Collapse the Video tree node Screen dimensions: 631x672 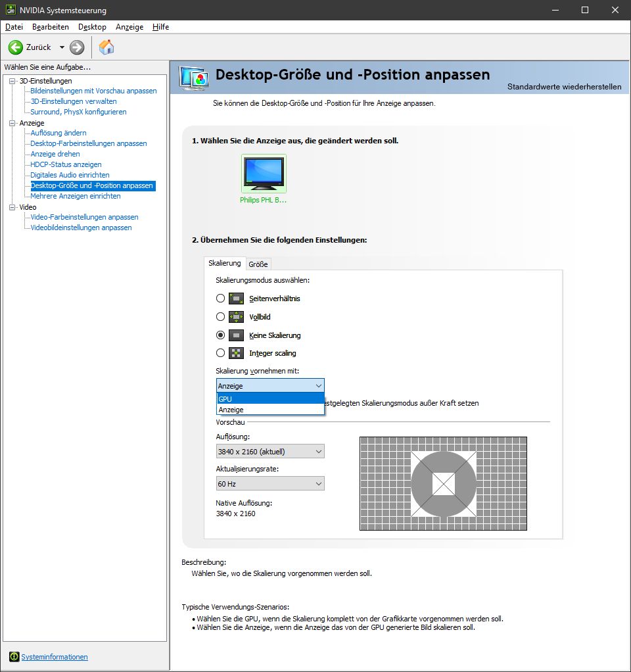coord(12,207)
